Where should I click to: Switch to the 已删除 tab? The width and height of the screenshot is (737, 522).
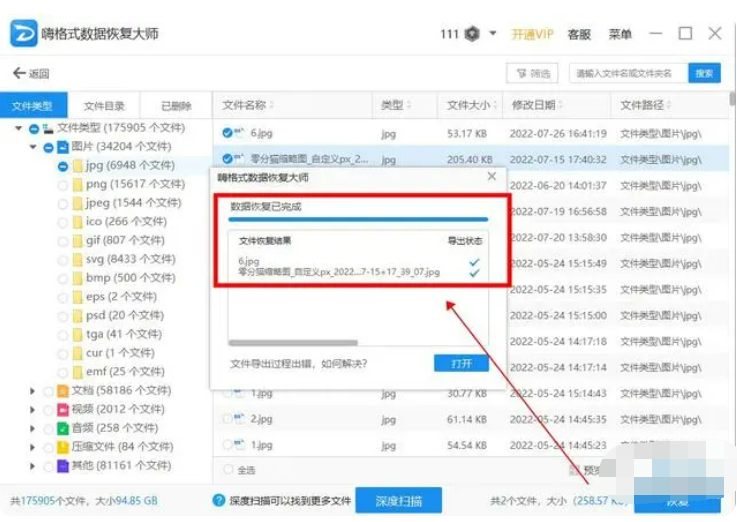(x=176, y=106)
